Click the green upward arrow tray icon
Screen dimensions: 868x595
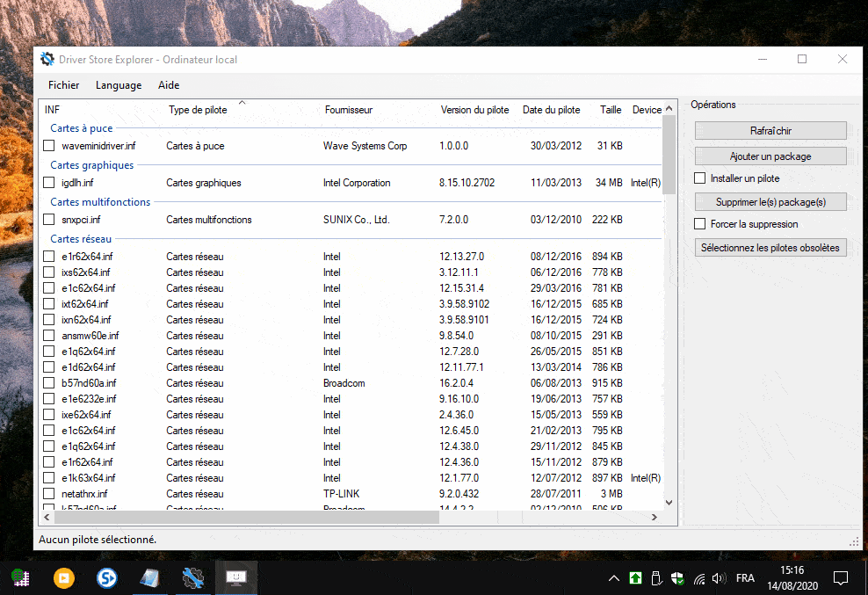coord(635,578)
